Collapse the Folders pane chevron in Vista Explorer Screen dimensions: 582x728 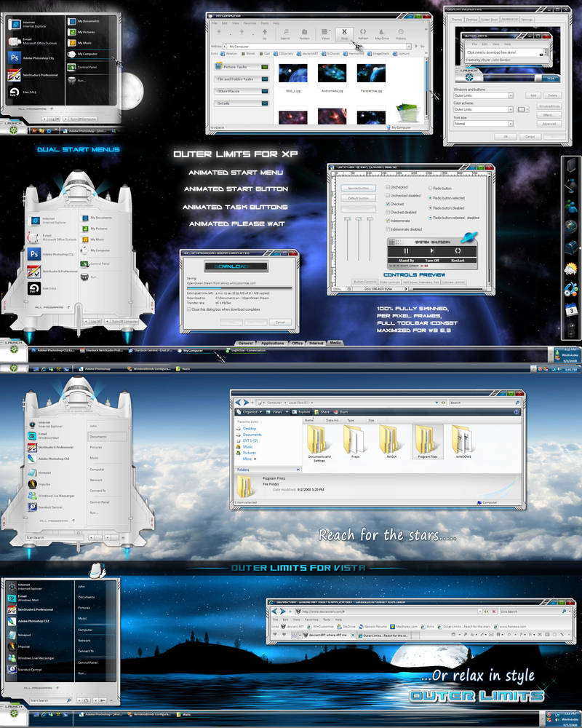click(x=298, y=470)
